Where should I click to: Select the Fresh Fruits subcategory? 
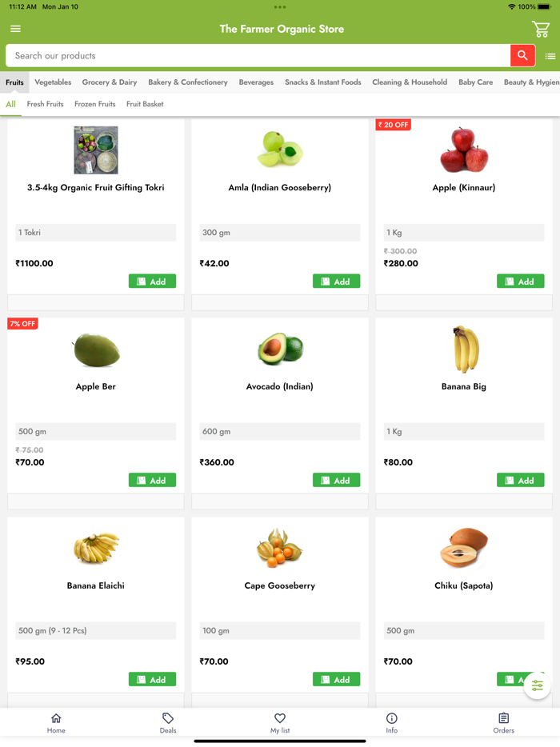46,103
